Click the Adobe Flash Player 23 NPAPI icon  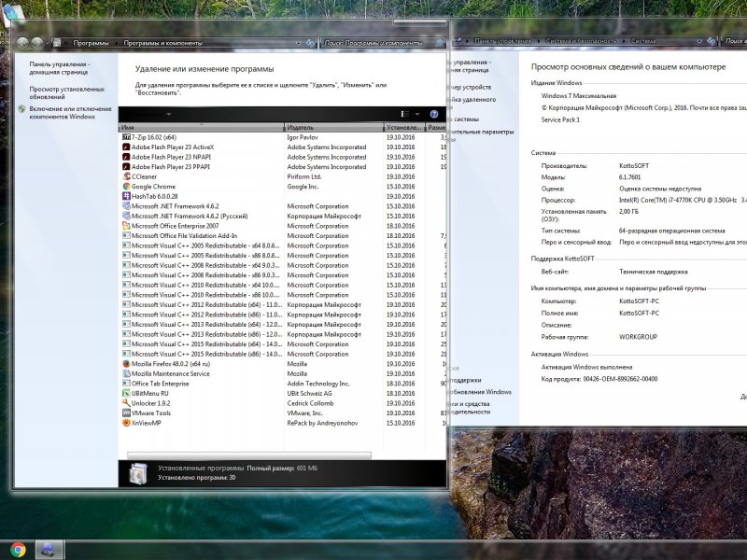point(126,157)
